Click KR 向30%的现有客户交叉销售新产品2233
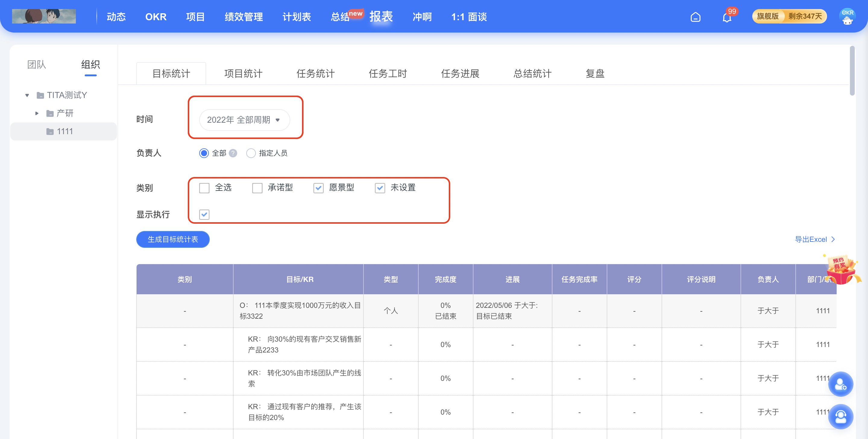 point(304,345)
